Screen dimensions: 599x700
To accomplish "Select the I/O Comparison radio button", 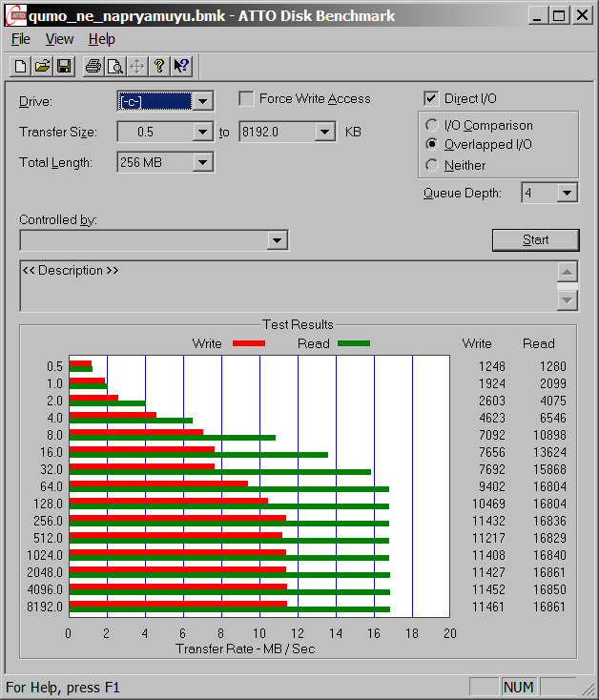I will (432, 125).
